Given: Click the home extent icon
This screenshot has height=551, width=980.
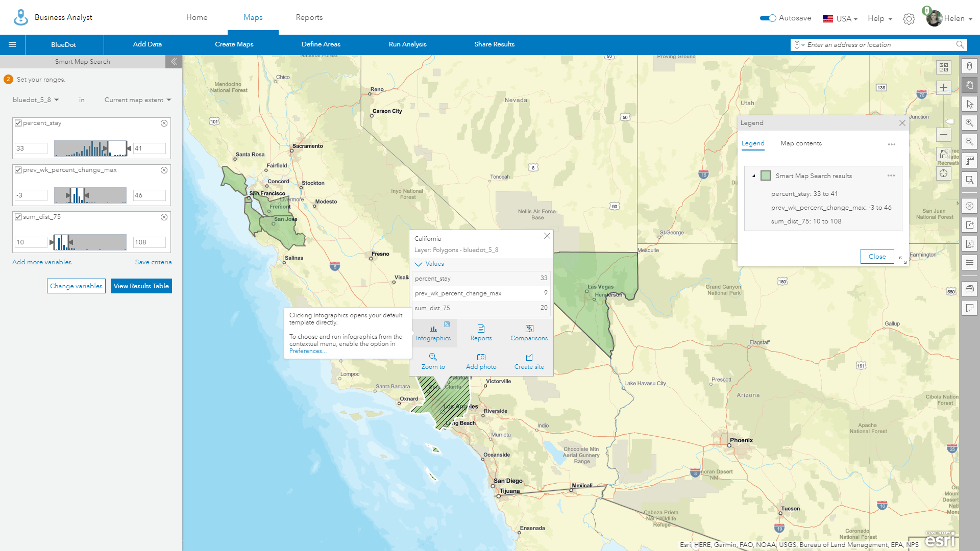Looking at the screenshot, I should [943, 154].
